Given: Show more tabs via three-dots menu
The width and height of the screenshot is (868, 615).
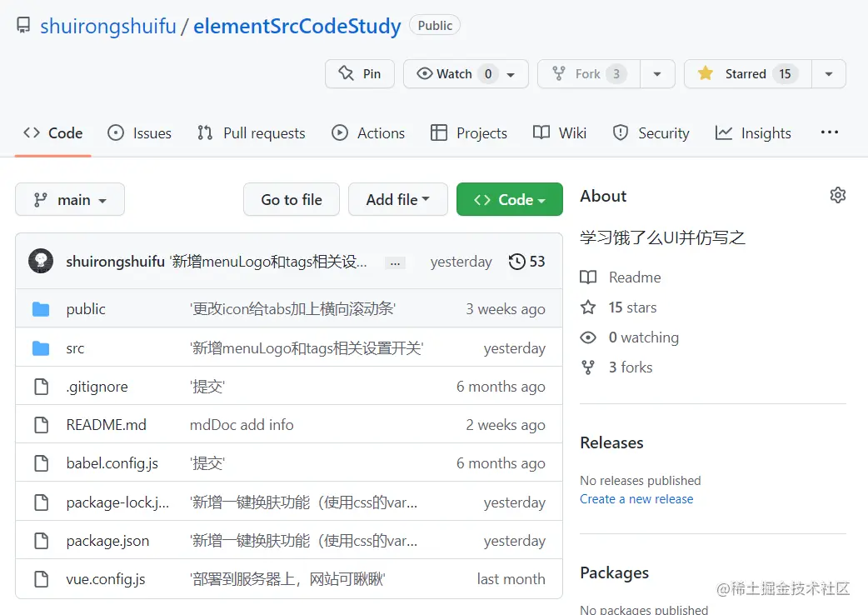Looking at the screenshot, I should pos(829,132).
